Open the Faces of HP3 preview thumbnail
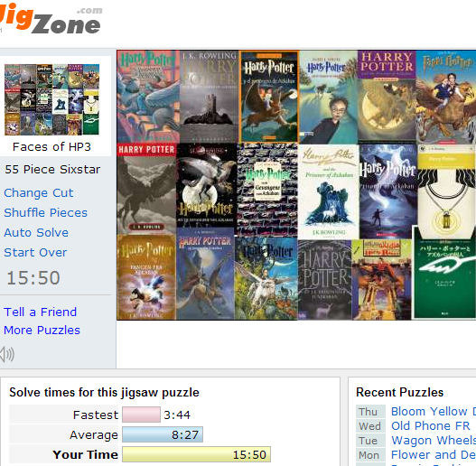 (51, 99)
